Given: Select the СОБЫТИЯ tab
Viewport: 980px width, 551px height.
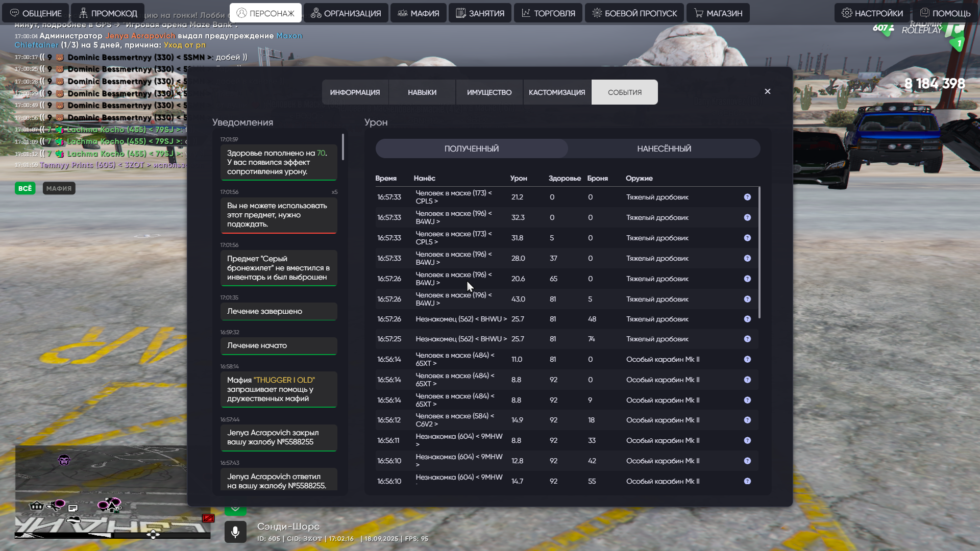Looking at the screenshot, I should pyautogui.click(x=625, y=92).
